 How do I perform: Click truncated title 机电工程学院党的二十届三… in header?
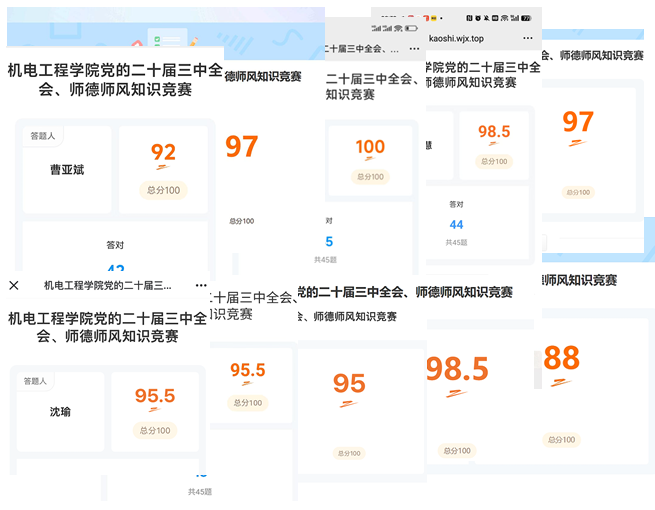tap(107, 285)
